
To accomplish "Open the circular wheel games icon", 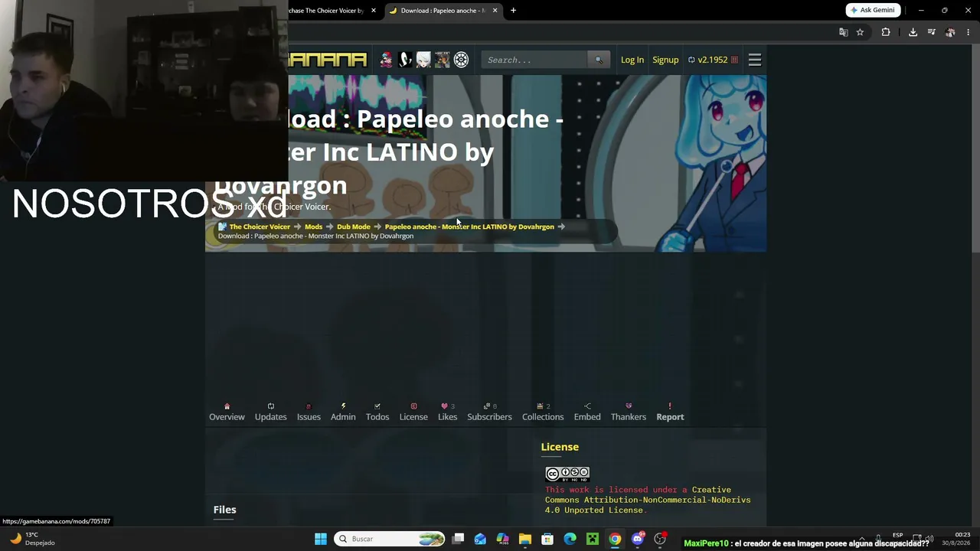I will coord(461,60).
